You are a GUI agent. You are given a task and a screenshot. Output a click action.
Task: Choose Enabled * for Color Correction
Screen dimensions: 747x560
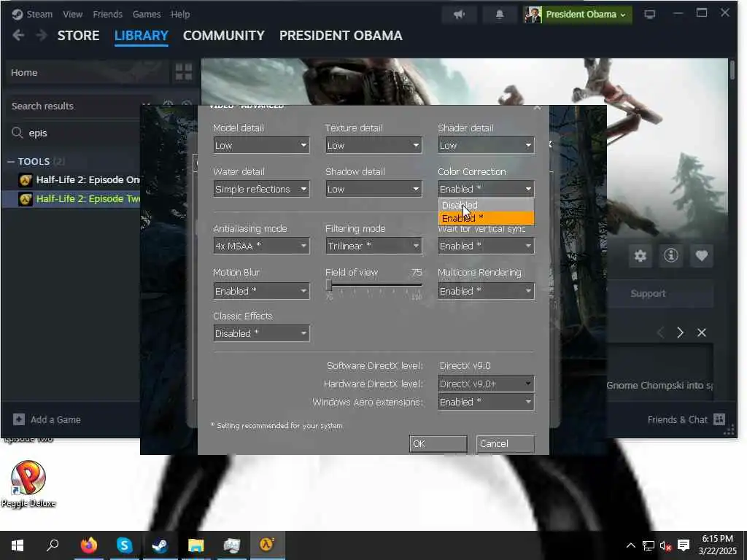[x=486, y=218]
